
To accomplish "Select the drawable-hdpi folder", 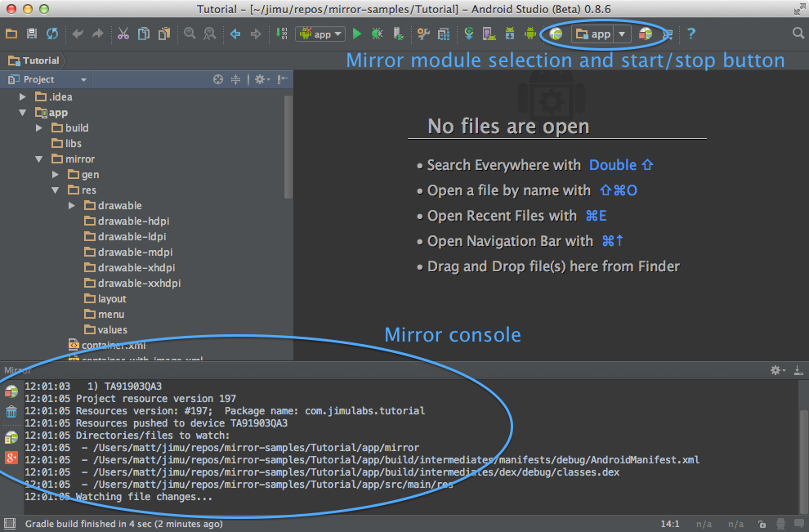I will pyautogui.click(x=127, y=221).
